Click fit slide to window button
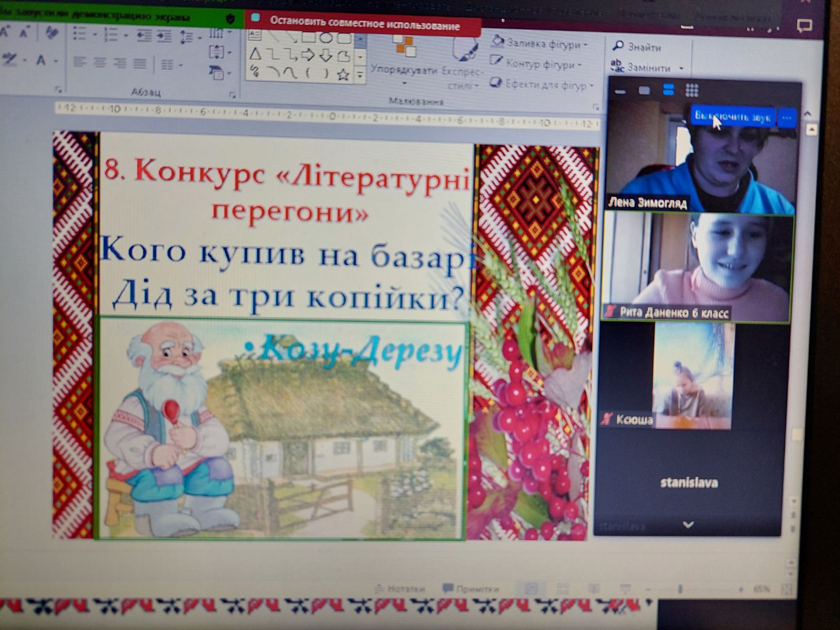Screen dimensions: 840x630 [787, 589]
